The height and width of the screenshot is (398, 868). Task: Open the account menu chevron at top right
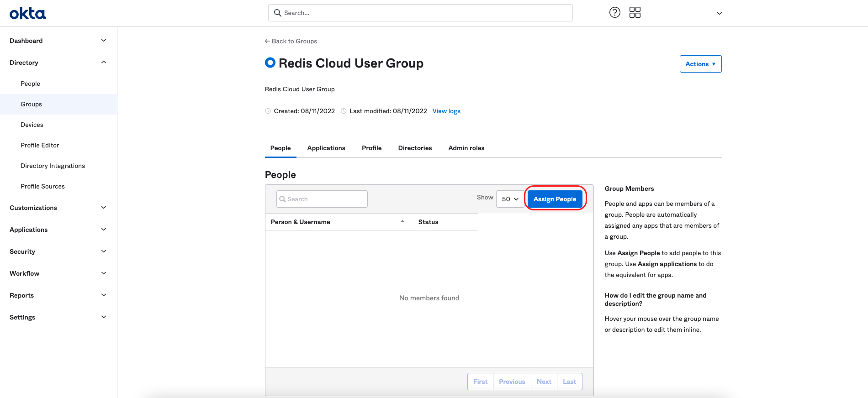pos(719,13)
